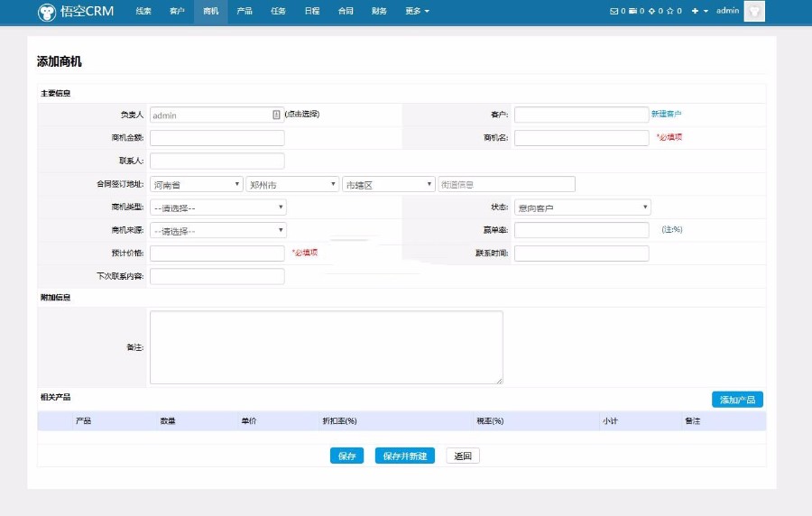The image size is (812, 516).
Task: Click the 添加商机 page heading
Action: coord(59,61)
